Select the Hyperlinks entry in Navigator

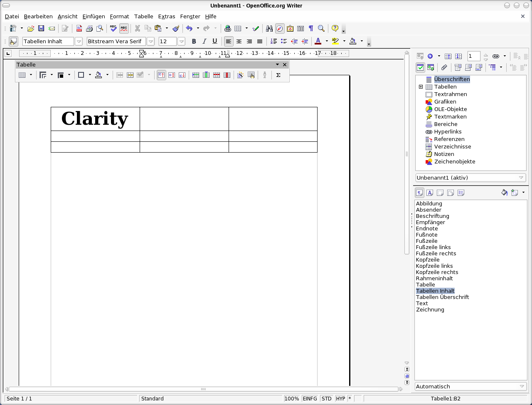[448, 132]
